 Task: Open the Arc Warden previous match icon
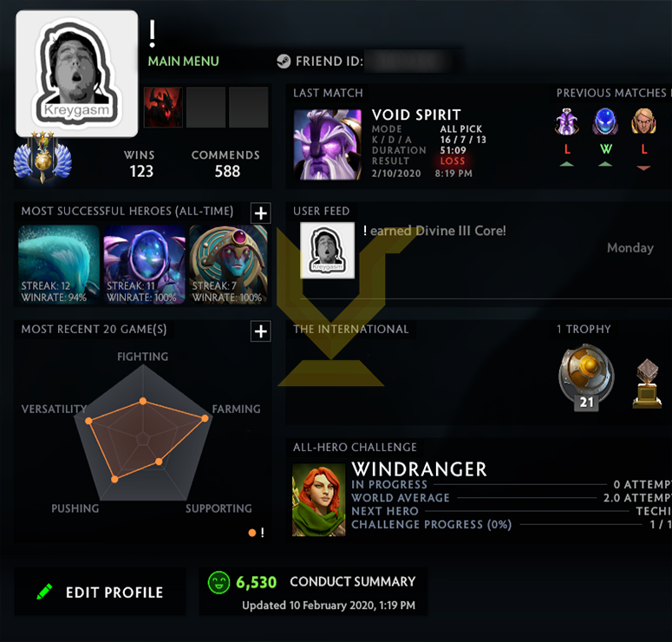click(605, 121)
